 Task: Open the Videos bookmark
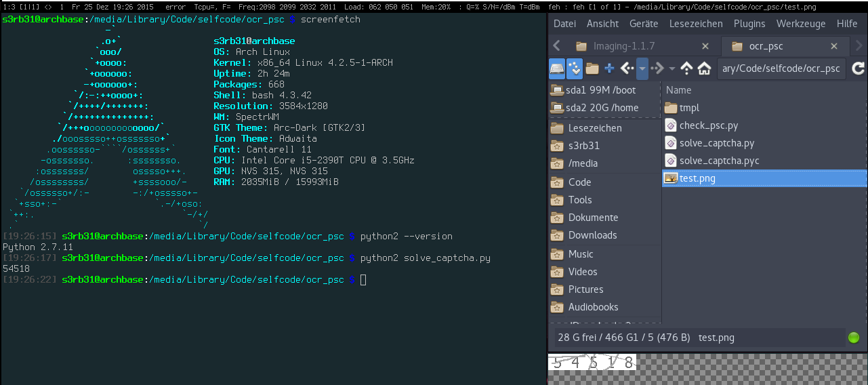coord(604,271)
